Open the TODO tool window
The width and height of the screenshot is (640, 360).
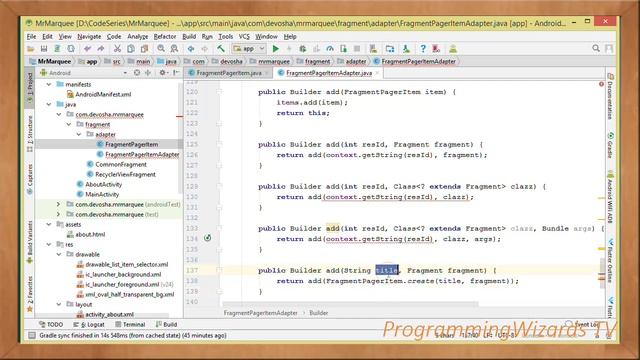tap(51, 324)
